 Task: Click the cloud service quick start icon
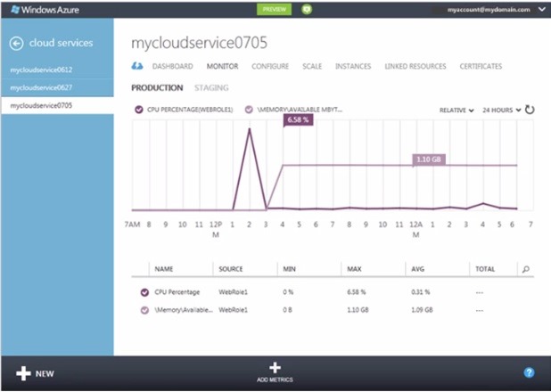pos(137,66)
